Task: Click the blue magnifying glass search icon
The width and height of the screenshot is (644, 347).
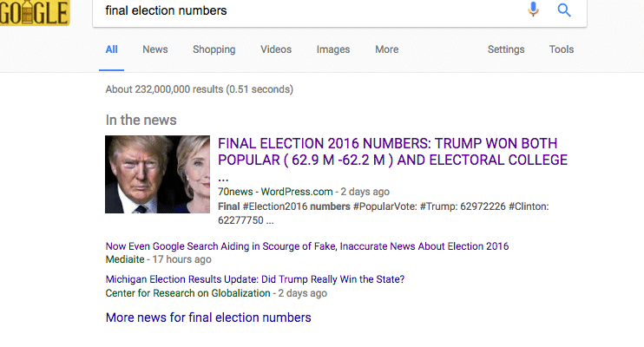Action: coord(564,10)
